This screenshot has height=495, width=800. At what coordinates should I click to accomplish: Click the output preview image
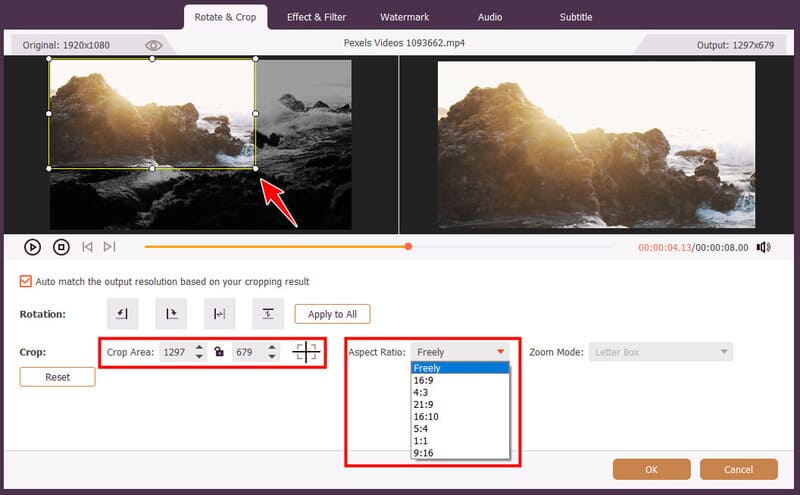click(x=596, y=145)
